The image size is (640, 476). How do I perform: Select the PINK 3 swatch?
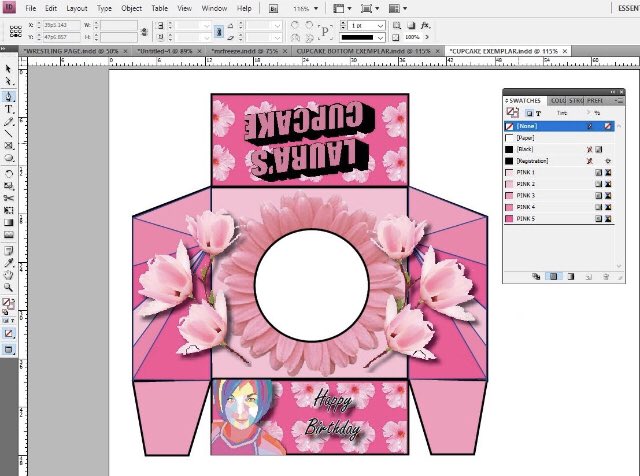pos(559,196)
